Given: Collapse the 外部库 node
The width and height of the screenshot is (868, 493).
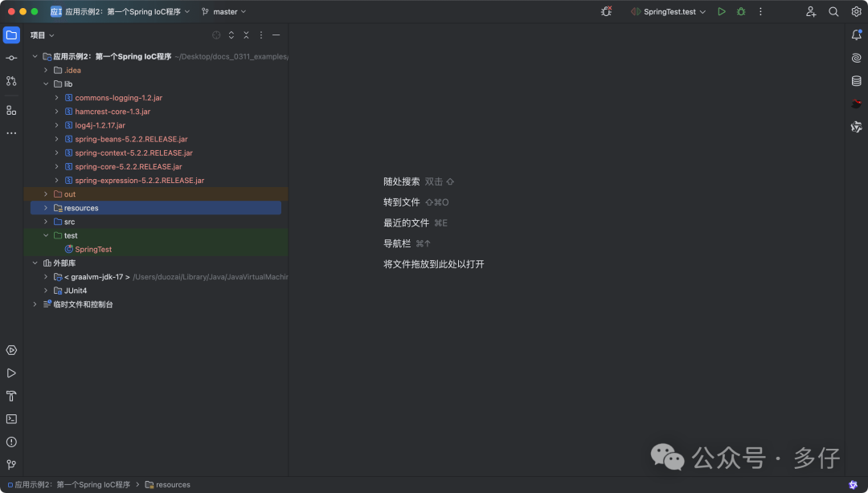Looking at the screenshot, I should click(35, 263).
